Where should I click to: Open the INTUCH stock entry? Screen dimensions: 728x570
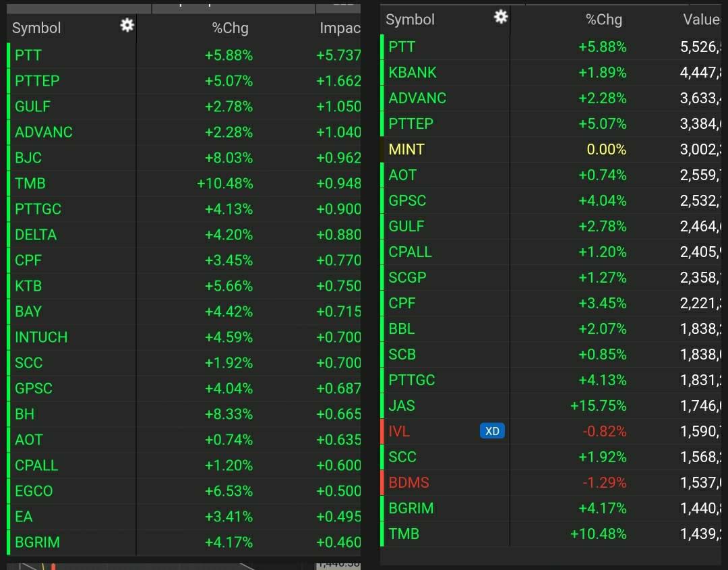(41, 337)
